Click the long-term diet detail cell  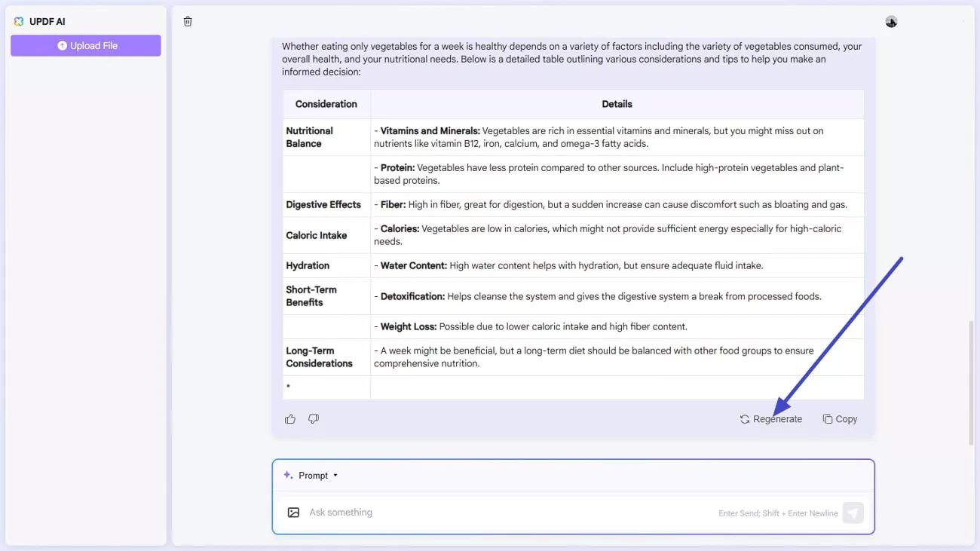coord(617,357)
